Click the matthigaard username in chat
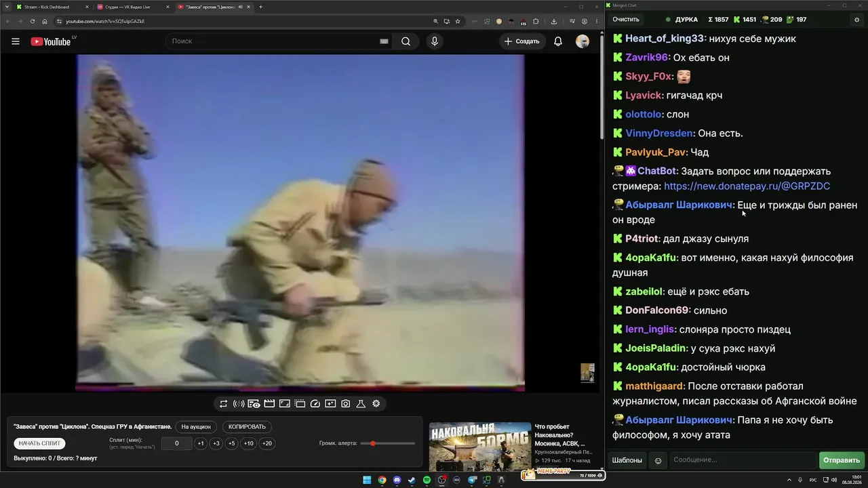The height and width of the screenshot is (488, 868). point(654,386)
